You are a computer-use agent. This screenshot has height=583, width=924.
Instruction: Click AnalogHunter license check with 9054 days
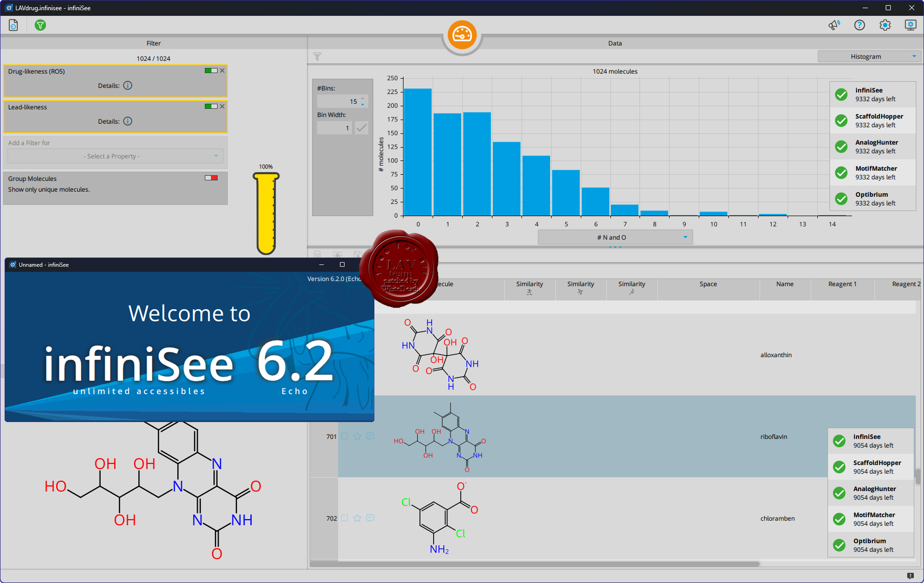[x=839, y=493]
